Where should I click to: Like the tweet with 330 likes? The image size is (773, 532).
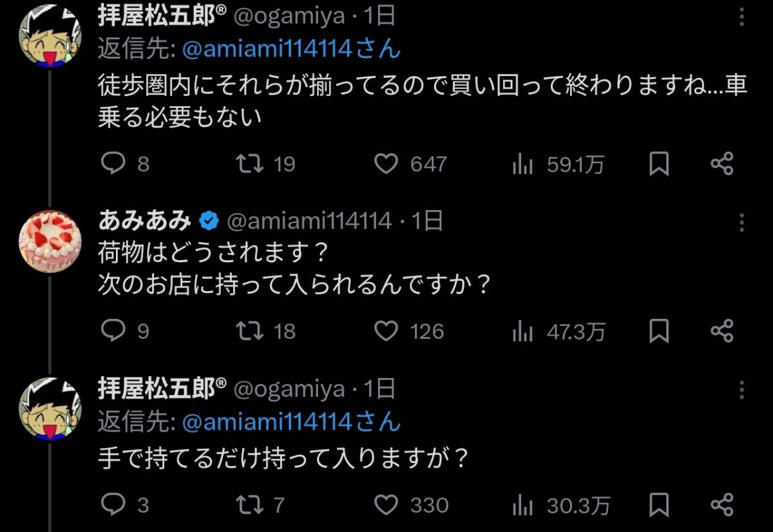point(386,505)
